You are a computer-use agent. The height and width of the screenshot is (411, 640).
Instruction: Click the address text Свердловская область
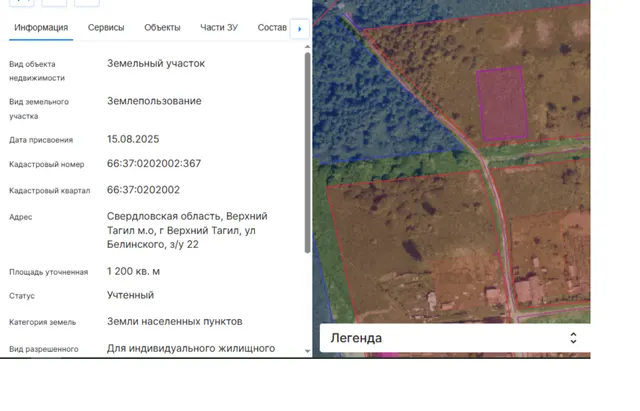(x=164, y=216)
